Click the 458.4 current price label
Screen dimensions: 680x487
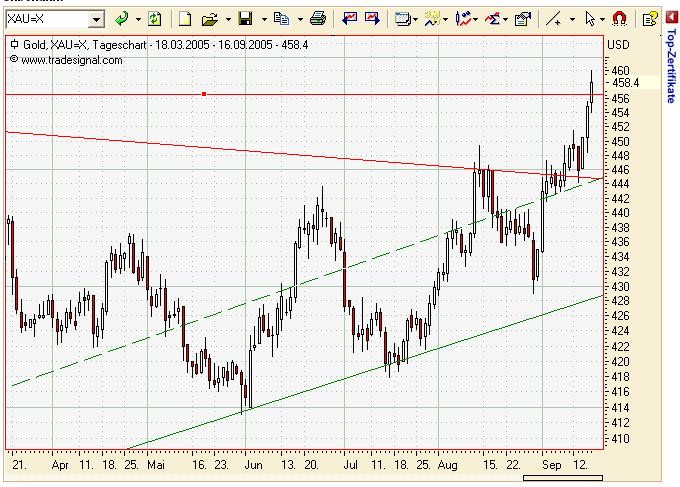[x=626, y=83]
